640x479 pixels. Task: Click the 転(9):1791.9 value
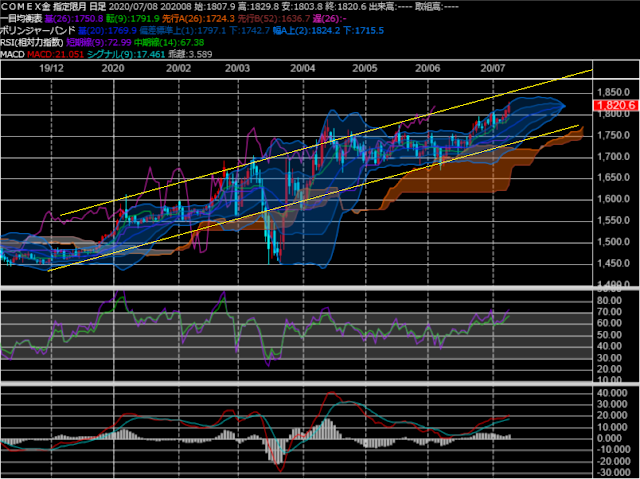point(133,18)
